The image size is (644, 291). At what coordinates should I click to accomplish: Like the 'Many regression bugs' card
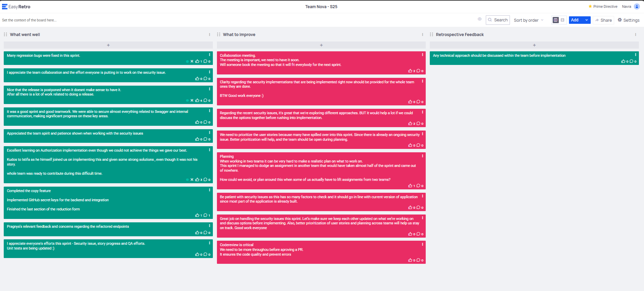coord(197,62)
